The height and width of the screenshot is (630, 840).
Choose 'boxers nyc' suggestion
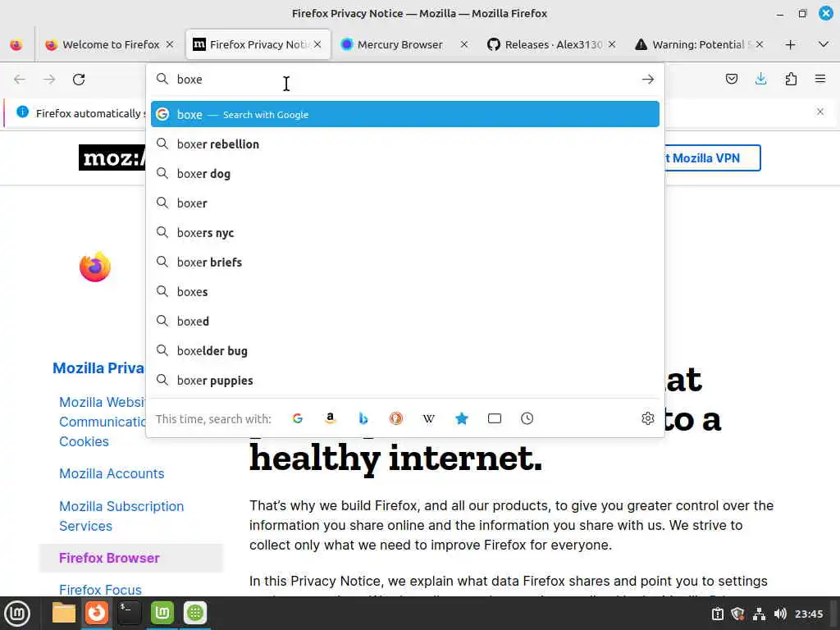405,232
